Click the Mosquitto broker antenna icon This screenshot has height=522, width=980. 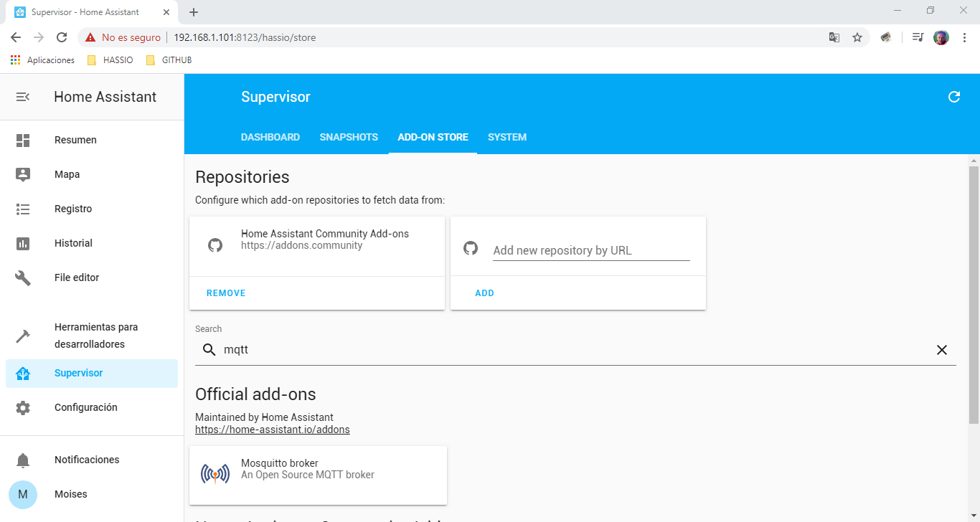point(215,474)
